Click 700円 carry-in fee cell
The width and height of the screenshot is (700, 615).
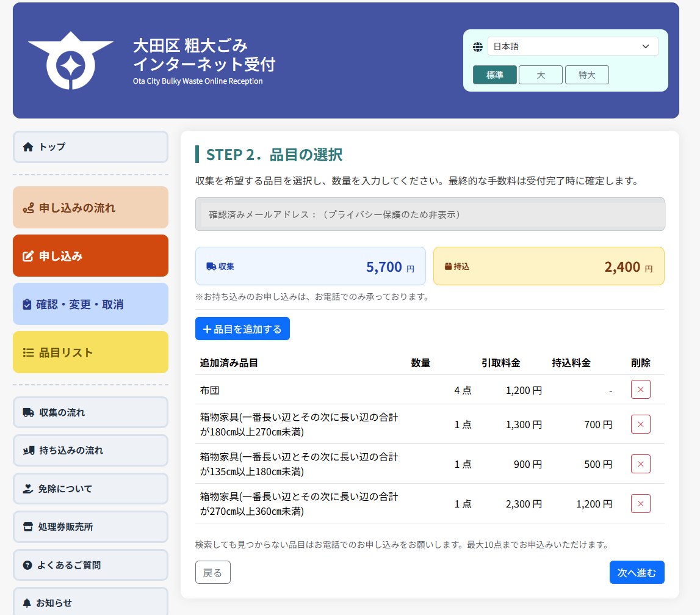point(598,424)
